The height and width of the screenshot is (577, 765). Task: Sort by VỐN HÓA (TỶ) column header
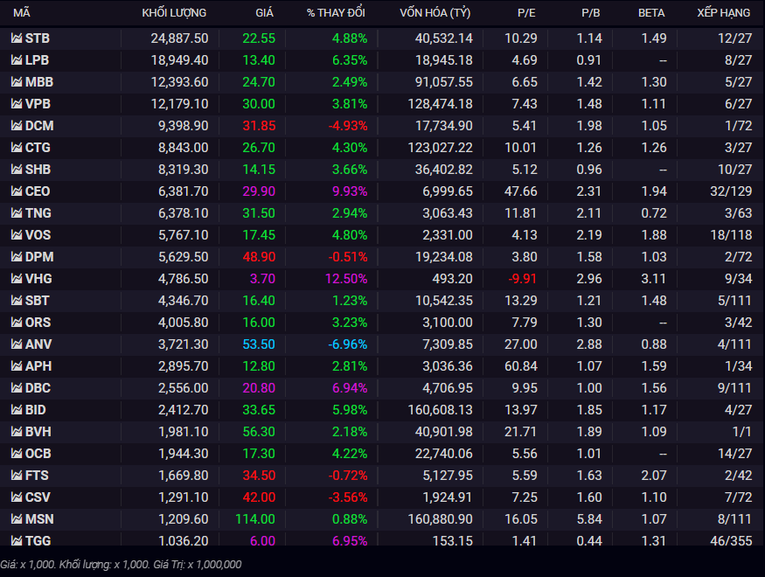point(435,13)
